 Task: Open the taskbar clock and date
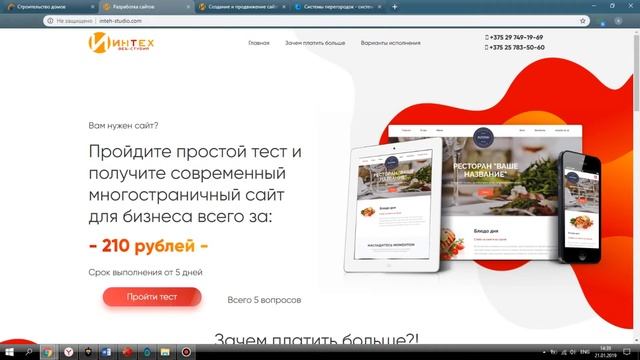click(605, 352)
